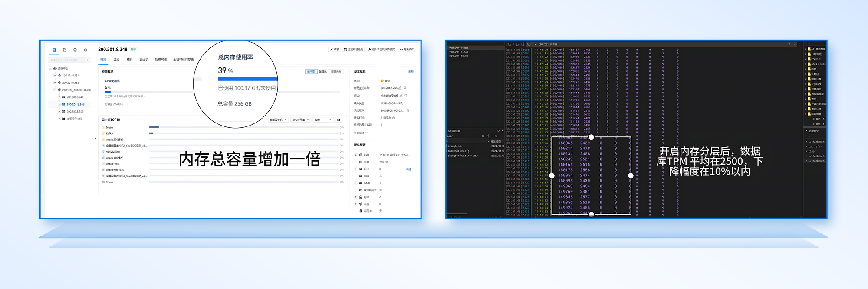Switch to 配置比 view in resource overview
Viewport: 868px width, 289px height.
click(323, 72)
